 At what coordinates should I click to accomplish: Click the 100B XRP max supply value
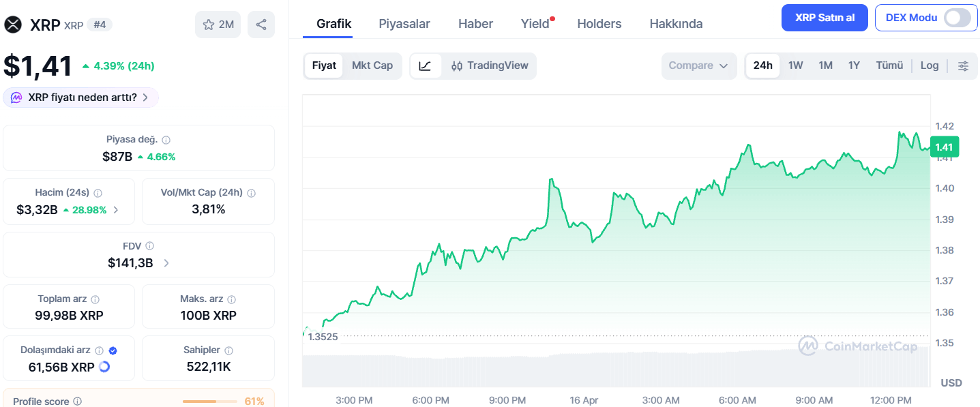pyautogui.click(x=208, y=316)
